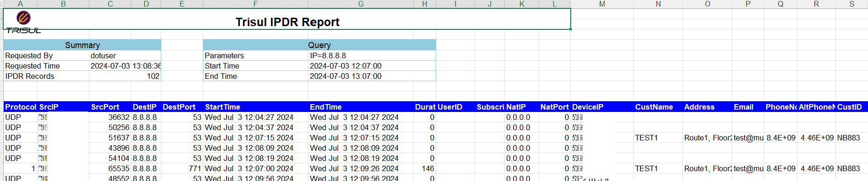Screen dimensions: 868x181
Task: Select SrcPort value 43896
Action: pyautogui.click(x=110, y=148)
